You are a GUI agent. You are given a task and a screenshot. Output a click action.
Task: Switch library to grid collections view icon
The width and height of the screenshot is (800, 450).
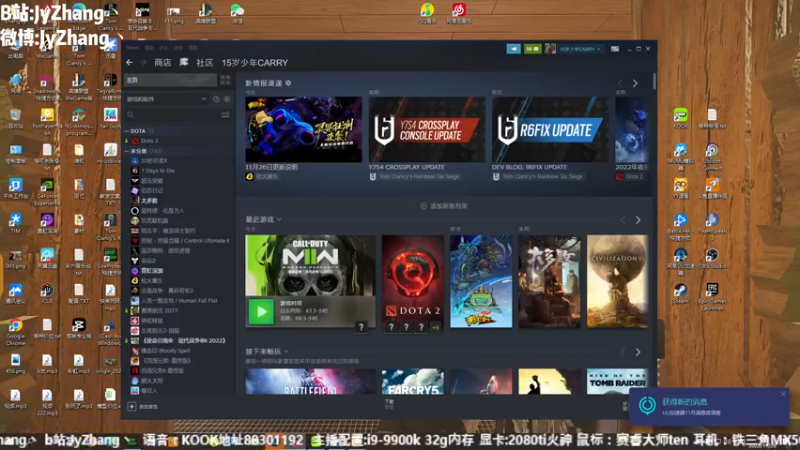225,80
